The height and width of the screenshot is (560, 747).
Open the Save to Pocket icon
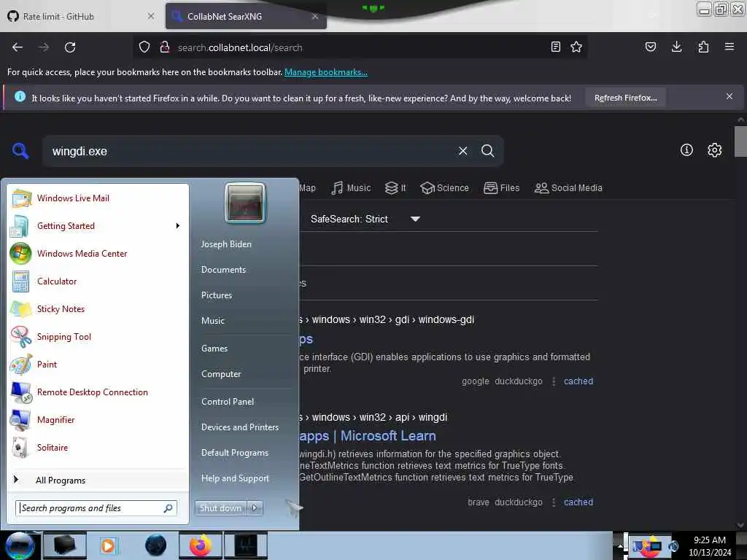coord(651,47)
